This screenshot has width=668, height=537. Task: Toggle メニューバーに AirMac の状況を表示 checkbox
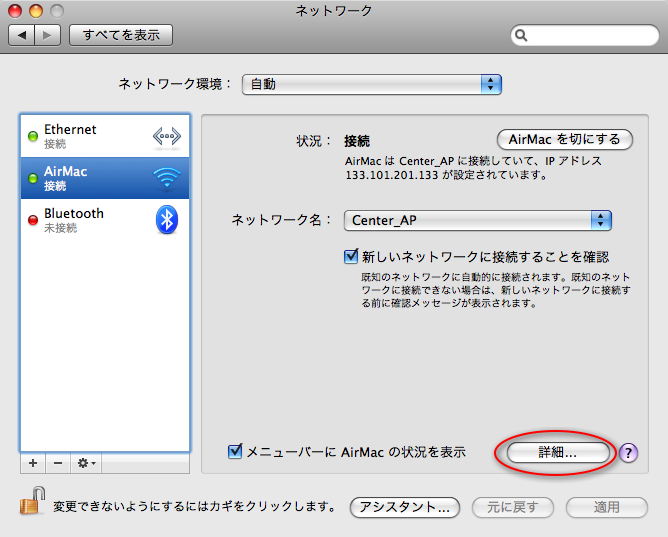pyautogui.click(x=235, y=451)
